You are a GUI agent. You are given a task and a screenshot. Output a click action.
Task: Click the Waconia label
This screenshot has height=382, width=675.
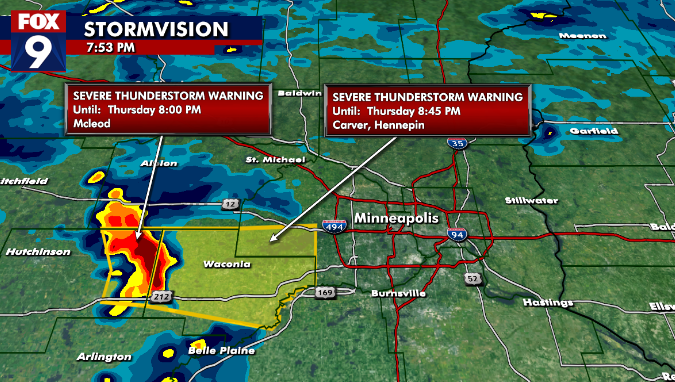(x=227, y=264)
